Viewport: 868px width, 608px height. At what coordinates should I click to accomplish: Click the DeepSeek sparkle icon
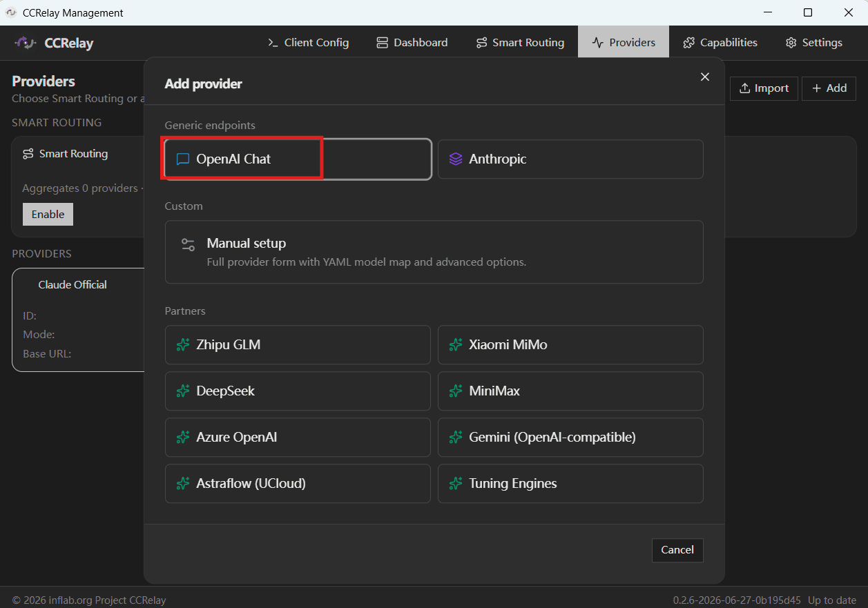(x=183, y=391)
